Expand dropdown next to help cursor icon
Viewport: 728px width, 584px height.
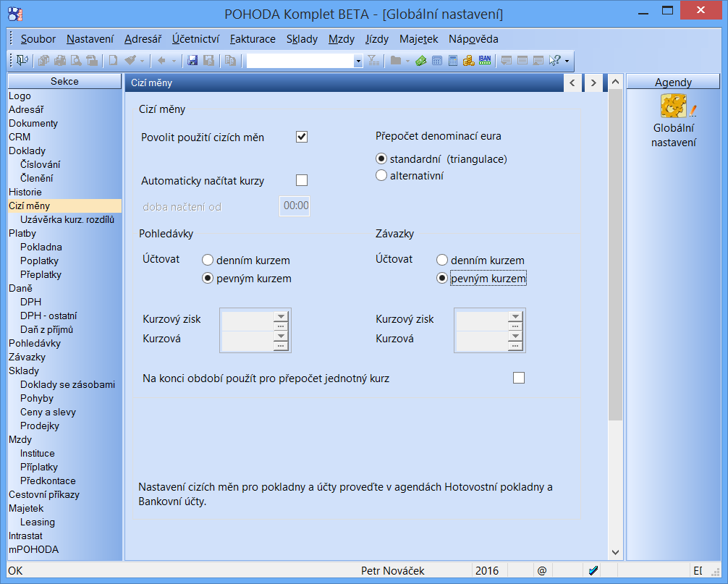coord(567,61)
